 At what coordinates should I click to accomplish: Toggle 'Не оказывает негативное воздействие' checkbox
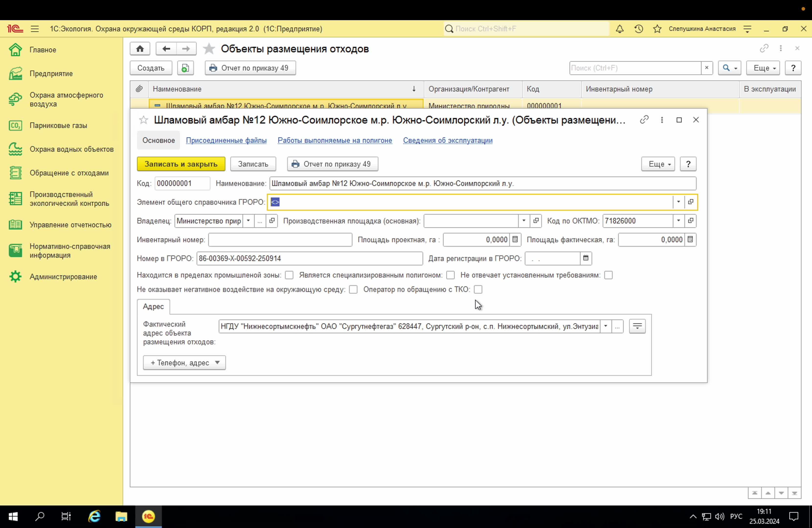(353, 289)
